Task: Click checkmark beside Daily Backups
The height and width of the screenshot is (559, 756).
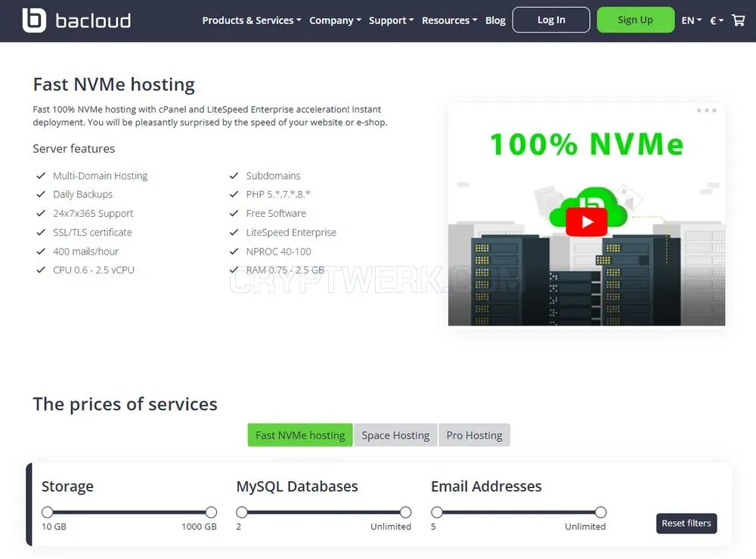Action: (x=41, y=194)
